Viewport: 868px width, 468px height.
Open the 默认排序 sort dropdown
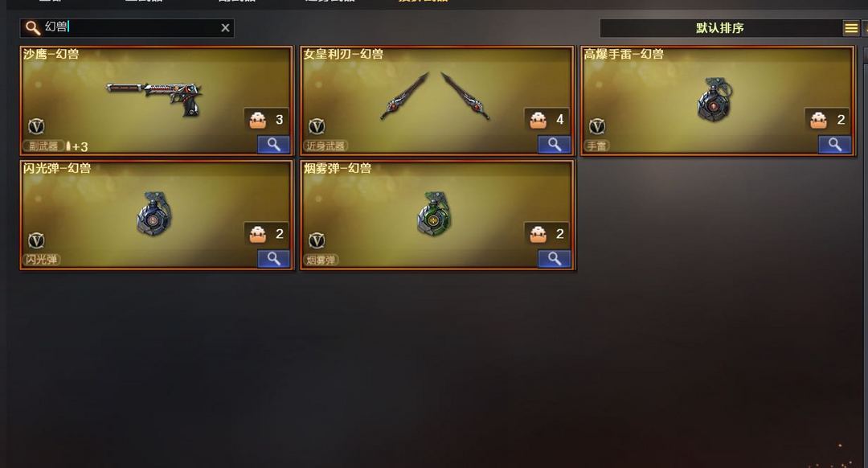click(719, 27)
